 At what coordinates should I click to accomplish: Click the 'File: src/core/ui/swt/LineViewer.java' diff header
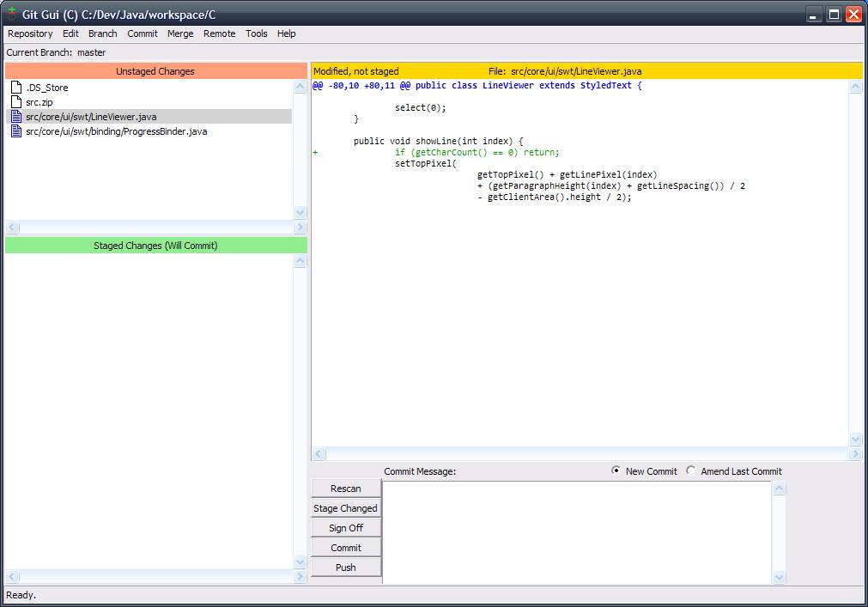[565, 70]
